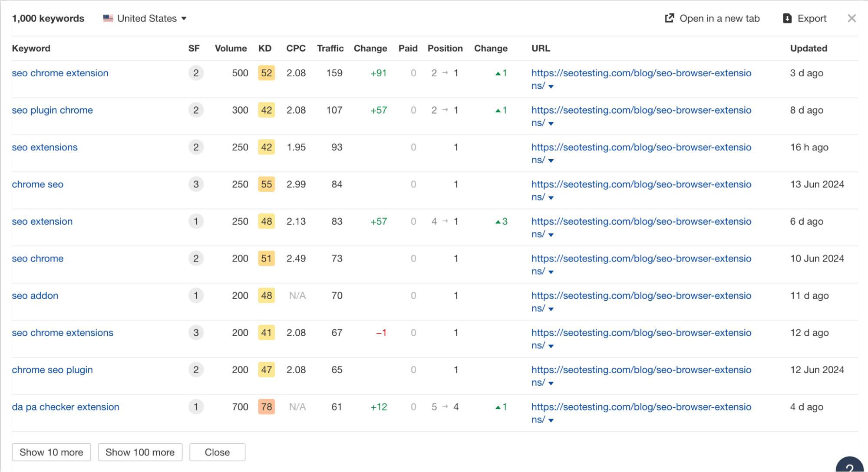Show 10 more keywords
The height and width of the screenshot is (472, 868).
pos(51,452)
